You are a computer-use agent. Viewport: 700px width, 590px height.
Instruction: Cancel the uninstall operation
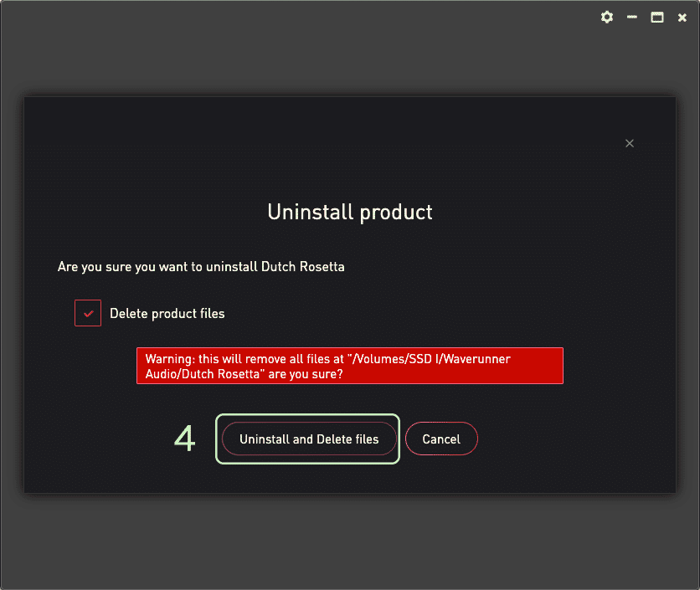(x=441, y=439)
